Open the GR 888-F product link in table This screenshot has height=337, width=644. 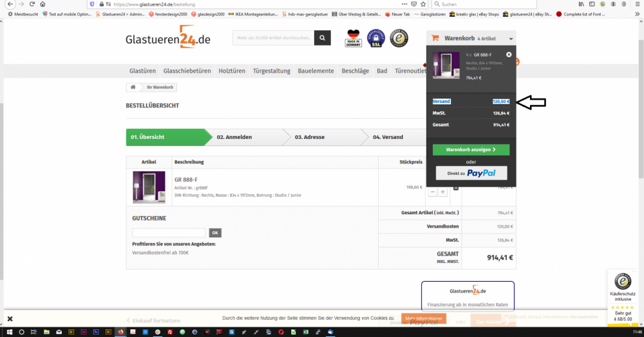coord(185,179)
